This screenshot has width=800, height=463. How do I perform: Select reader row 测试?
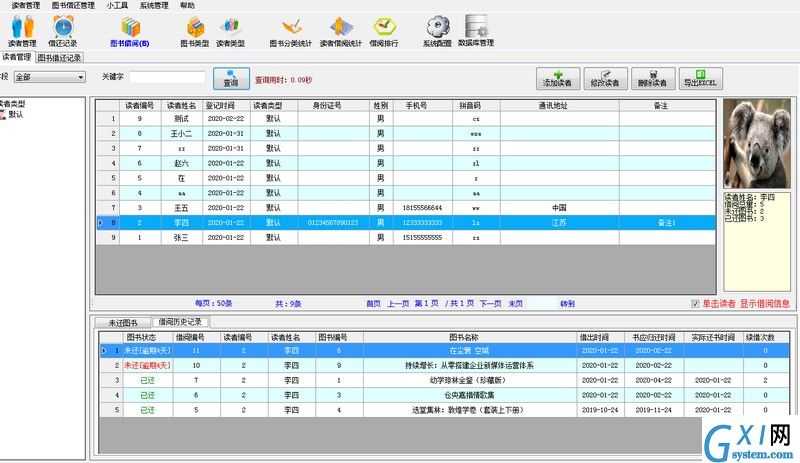406,118
